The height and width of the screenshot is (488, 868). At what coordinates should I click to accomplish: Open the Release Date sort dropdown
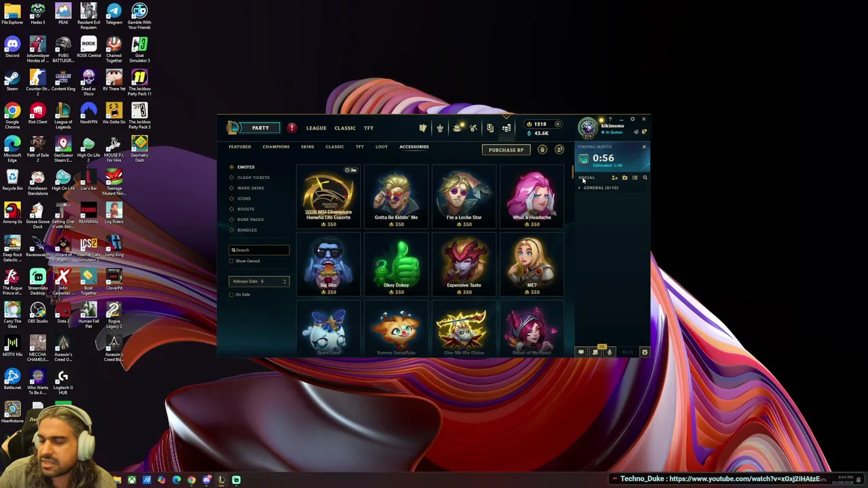tap(258, 281)
